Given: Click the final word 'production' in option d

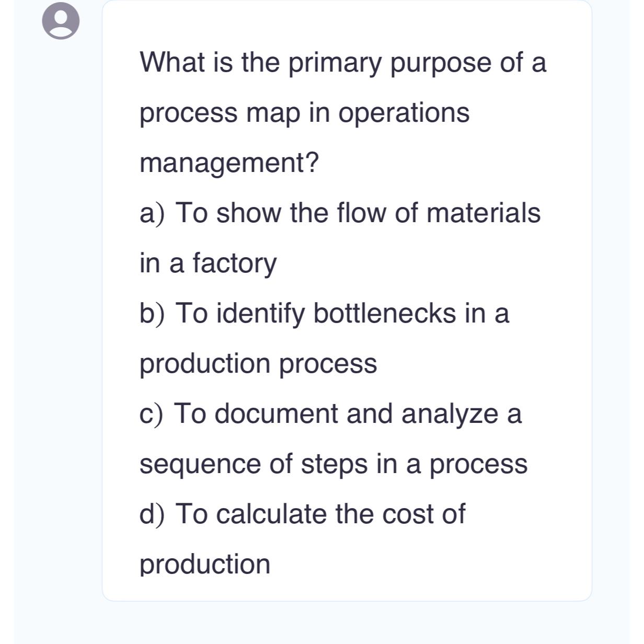Looking at the screenshot, I should tap(205, 564).
